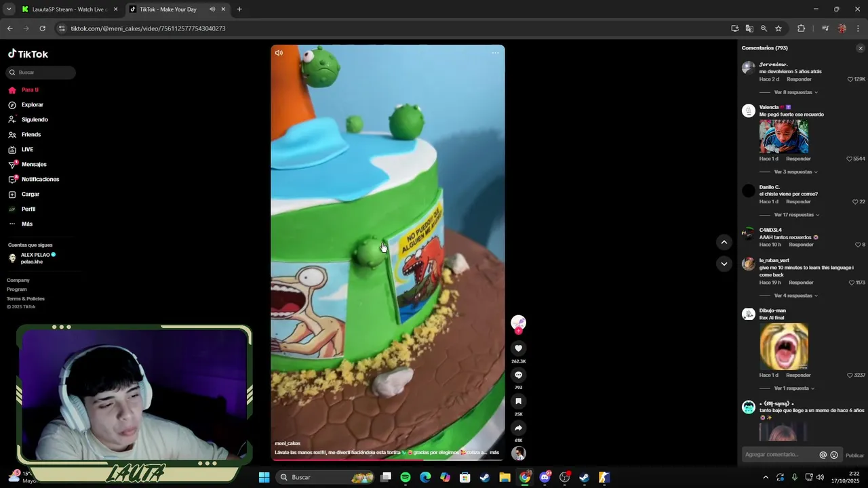Expand le_ruban_vert's 4 replies
This screenshot has height=488, width=868.
(796, 296)
